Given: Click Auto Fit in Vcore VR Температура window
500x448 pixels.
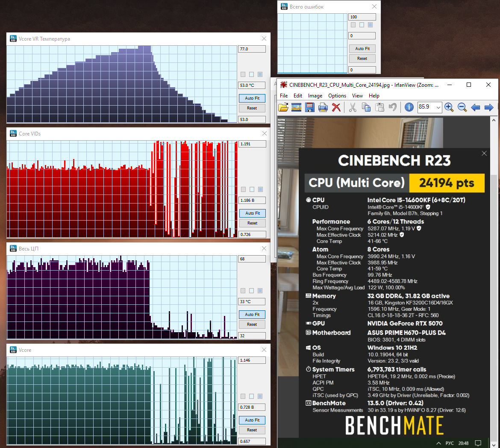Looking at the screenshot, I should click(252, 98).
